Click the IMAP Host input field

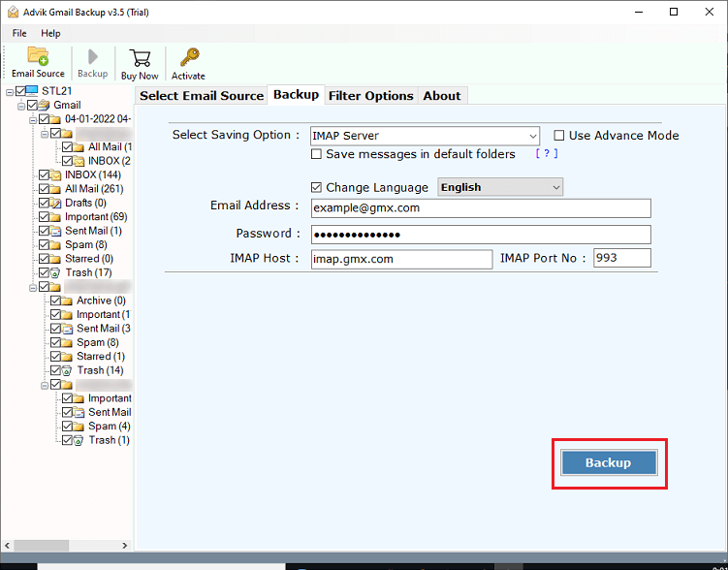tap(401, 259)
